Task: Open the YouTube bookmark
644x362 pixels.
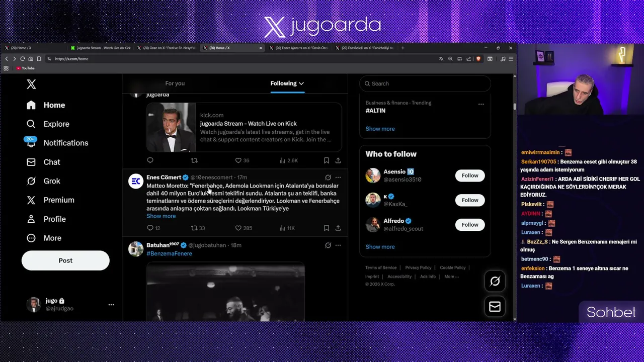Action: coord(25,68)
